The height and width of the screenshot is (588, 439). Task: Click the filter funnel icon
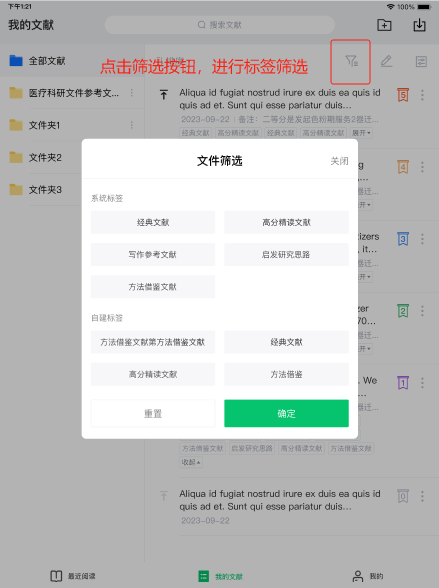(x=352, y=61)
